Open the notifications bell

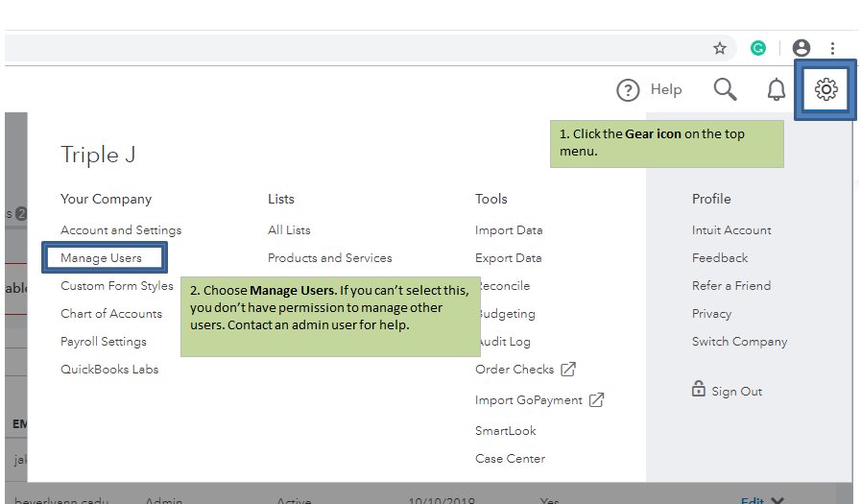tap(776, 89)
